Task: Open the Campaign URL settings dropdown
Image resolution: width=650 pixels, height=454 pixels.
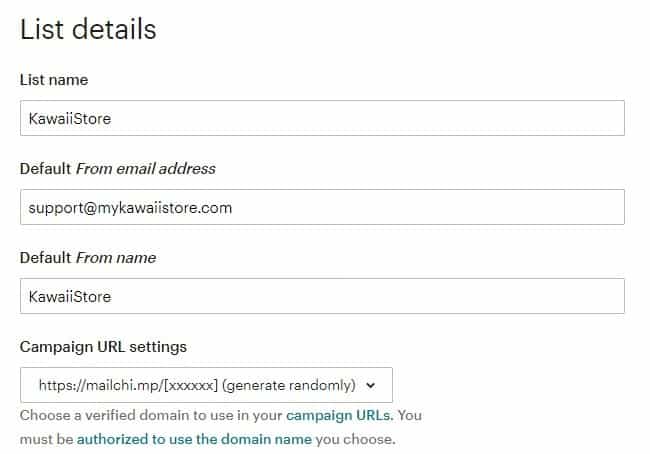Action: 206,385
